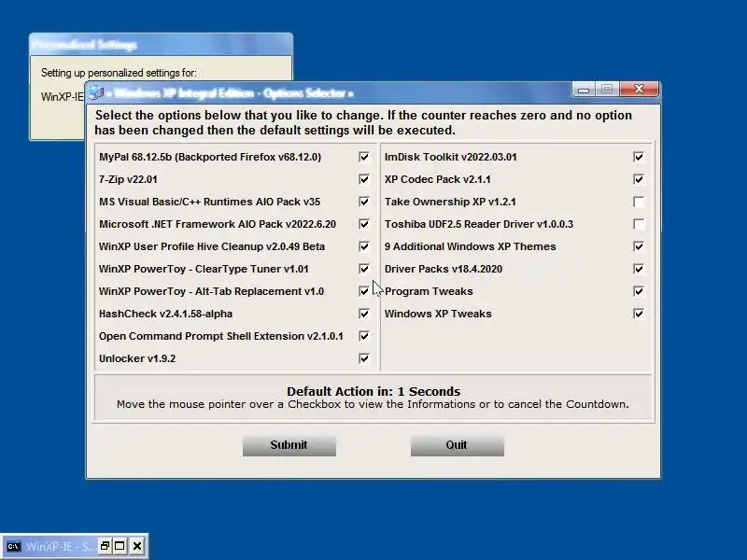Click 'Setting up personalized settings for:' text
The height and width of the screenshot is (560, 747).
click(x=119, y=73)
